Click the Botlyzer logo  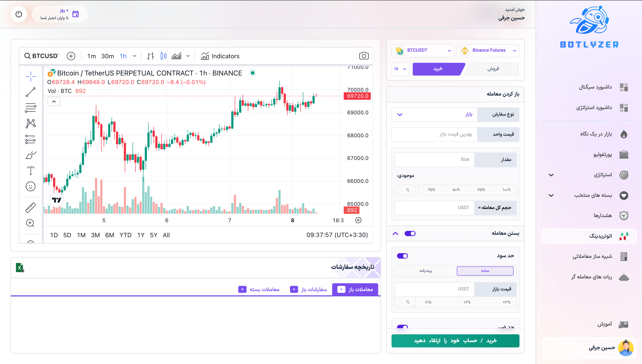pyautogui.click(x=589, y=26)
